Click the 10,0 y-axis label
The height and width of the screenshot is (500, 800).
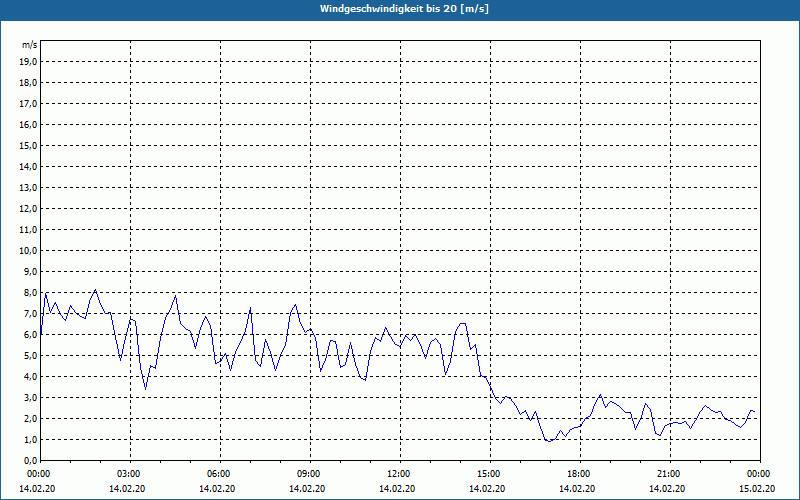coord(28,251)
